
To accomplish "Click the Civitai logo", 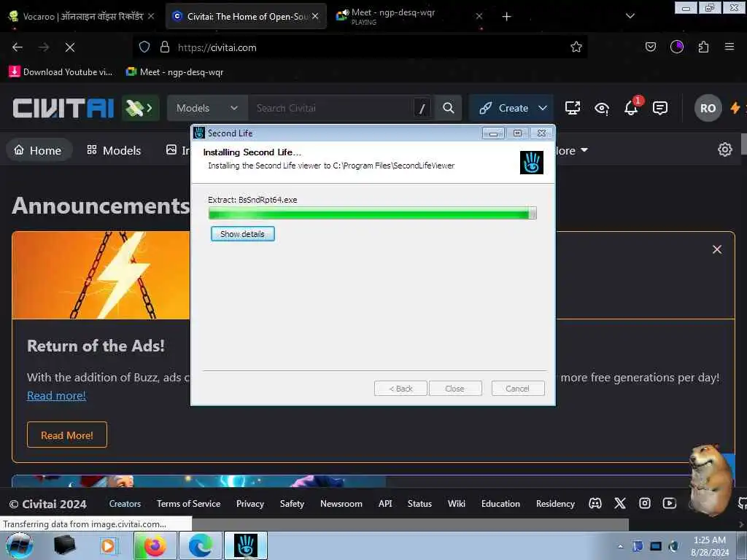I will click(63, 108).
